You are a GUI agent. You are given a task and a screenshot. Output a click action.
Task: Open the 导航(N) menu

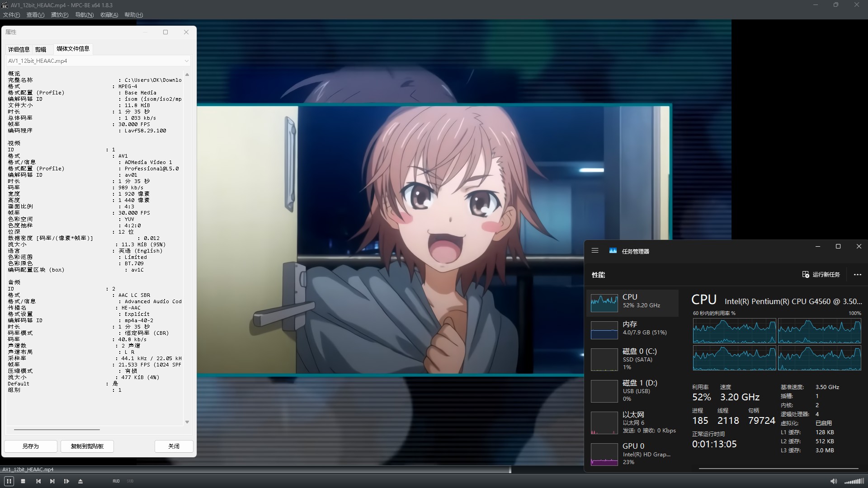click(84, 15)
